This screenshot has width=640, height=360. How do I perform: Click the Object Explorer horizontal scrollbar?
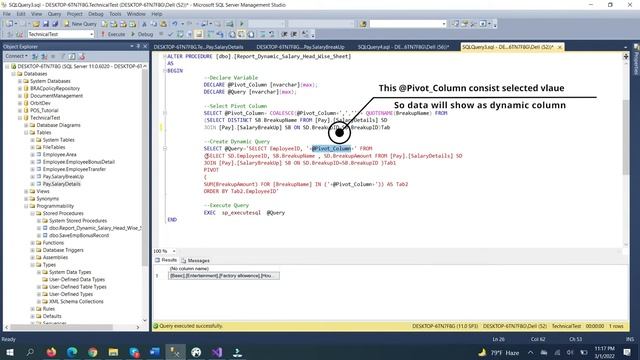[x=61, y=327]
